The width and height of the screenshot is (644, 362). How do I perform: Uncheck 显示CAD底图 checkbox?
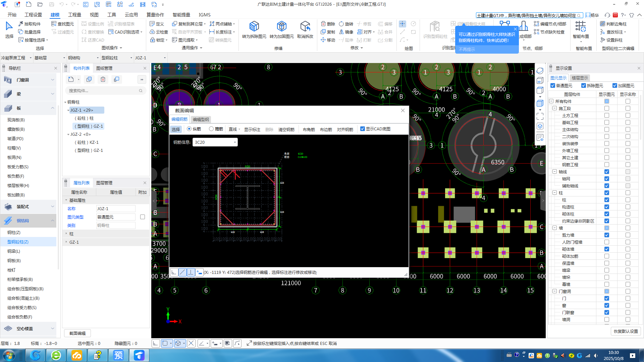(x=362, y=129)
